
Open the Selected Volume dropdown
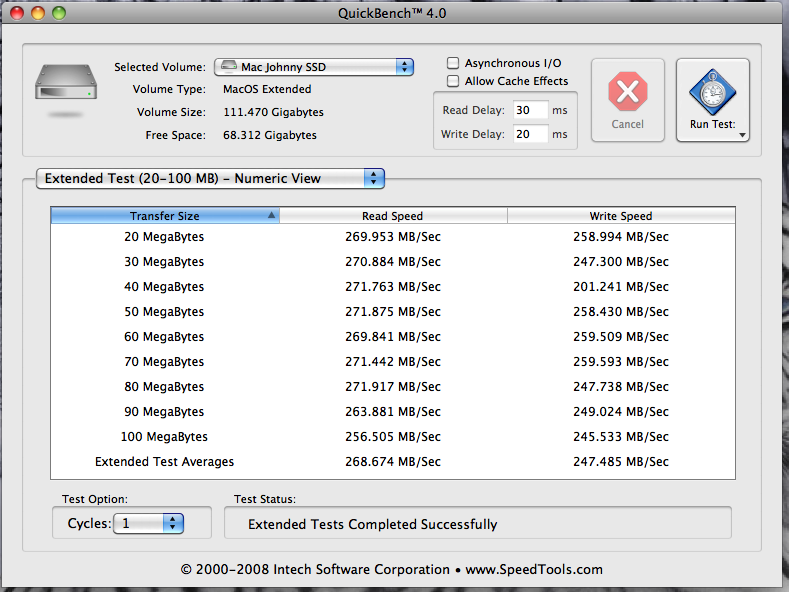click(314, 67)
